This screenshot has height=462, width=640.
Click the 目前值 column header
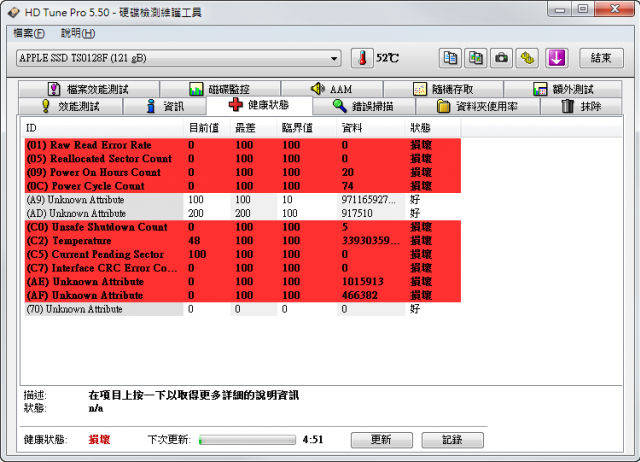point(207,128)
